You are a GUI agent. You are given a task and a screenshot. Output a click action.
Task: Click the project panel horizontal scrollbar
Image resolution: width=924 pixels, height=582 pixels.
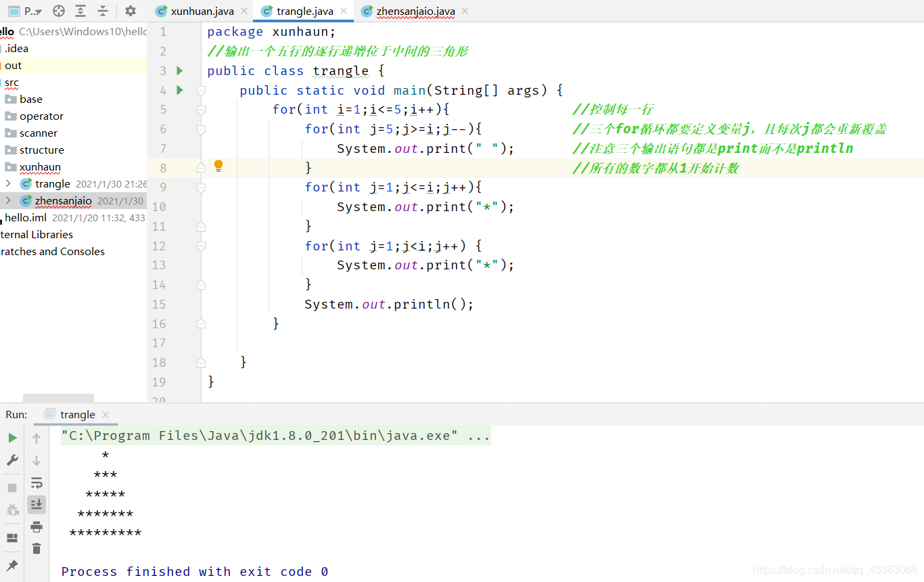coord(58,398)
